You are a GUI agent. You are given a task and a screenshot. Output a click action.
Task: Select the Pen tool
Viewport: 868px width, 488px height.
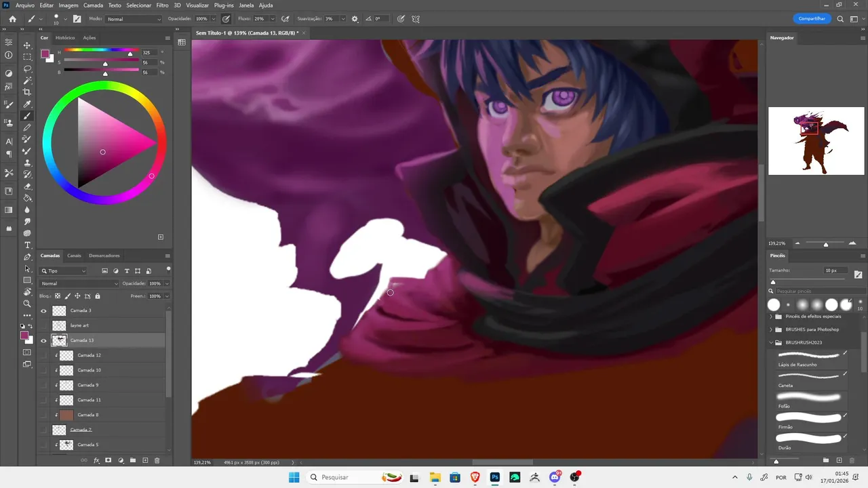(x=27, y=257)
